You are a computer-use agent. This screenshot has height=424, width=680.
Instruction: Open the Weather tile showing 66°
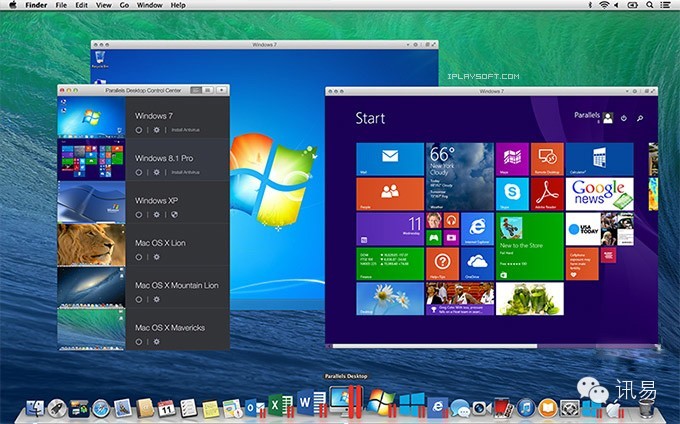(x=460, y=176)
